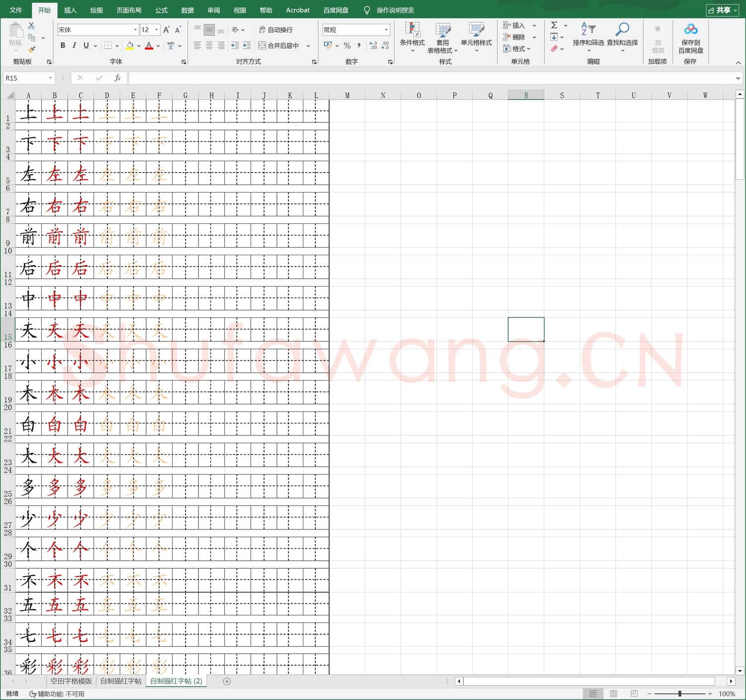Click the Cut scissors icon
This screenshot has width=746, height=700.
pos(31,25)
